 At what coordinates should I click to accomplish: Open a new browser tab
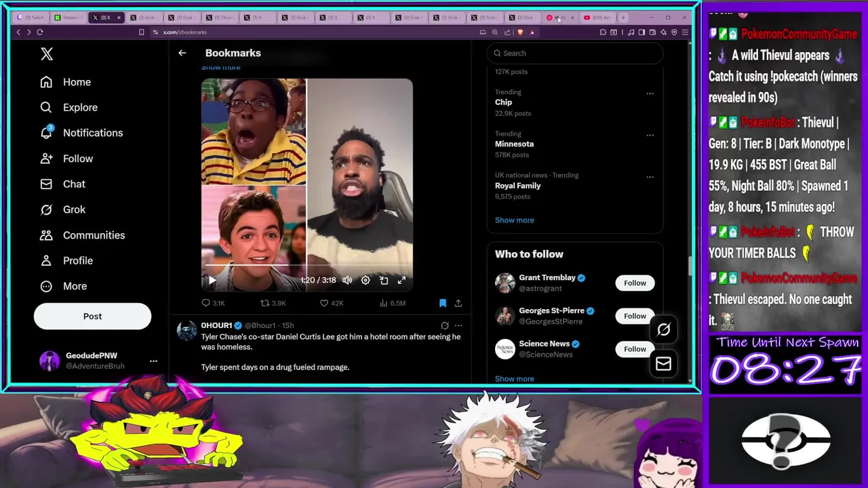click(x=623, y=18)
